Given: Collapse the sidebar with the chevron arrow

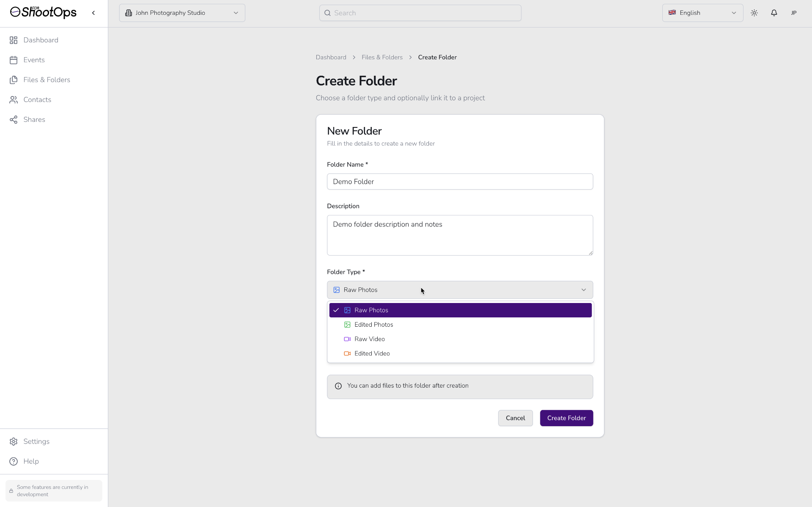Looking at the screenshot, I should click(93, 13).
